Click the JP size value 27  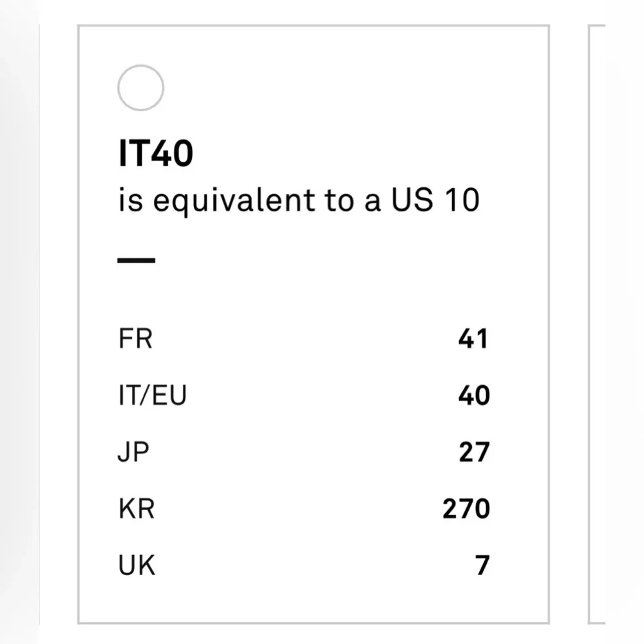click(474, 452)
